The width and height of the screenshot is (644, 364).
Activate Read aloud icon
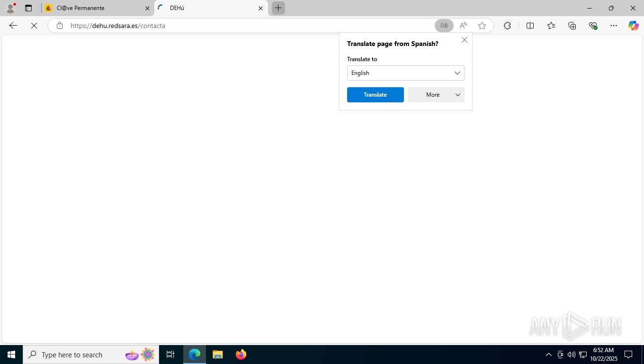463,26
